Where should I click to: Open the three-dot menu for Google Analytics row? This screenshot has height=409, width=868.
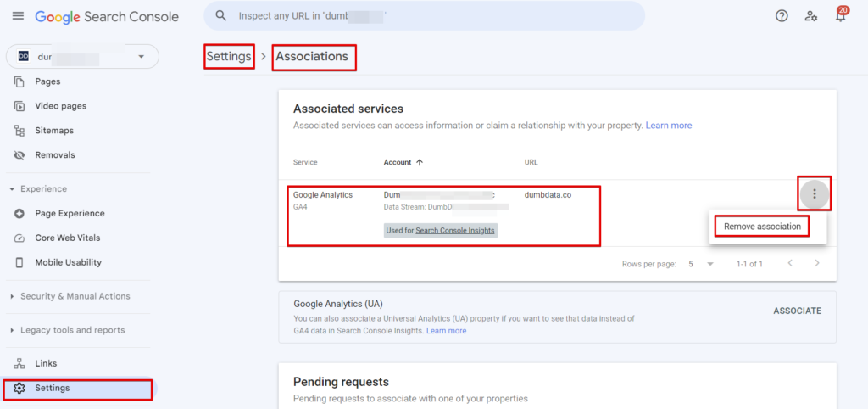(x=814, y=194)
